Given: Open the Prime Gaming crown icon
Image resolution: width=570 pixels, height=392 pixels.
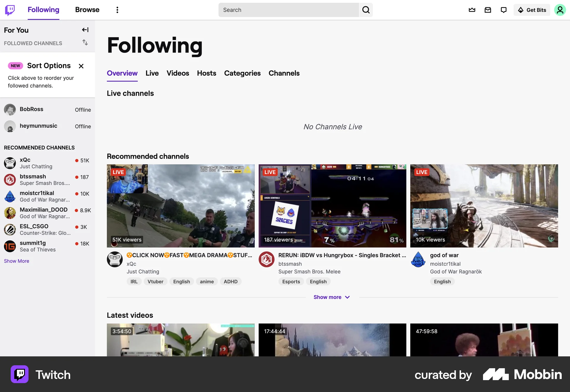Looking at the screenshot, I should click(x=472, y=10).
